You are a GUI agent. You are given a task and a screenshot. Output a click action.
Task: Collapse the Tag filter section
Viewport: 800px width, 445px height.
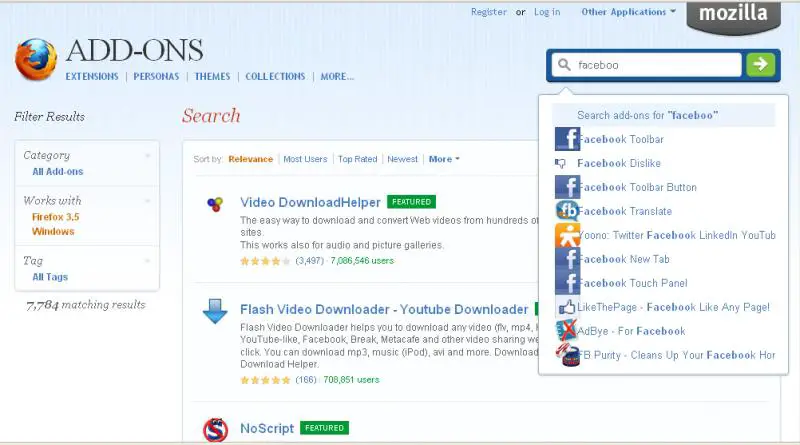tap(148, 261)
